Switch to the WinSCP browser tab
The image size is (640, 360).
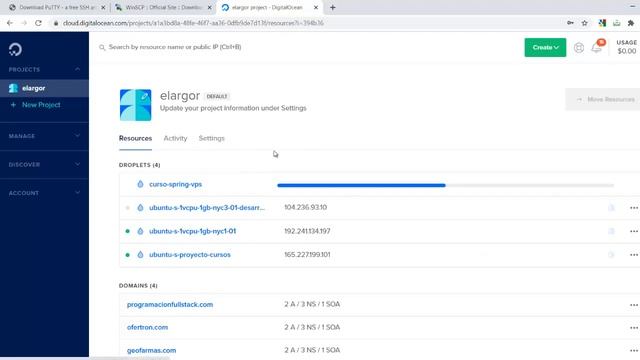163,7
